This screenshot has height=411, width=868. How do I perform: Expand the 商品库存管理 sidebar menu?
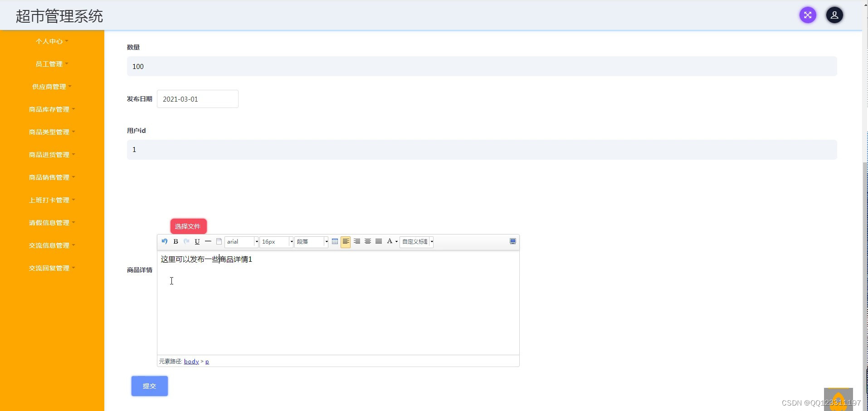(52, 109)
